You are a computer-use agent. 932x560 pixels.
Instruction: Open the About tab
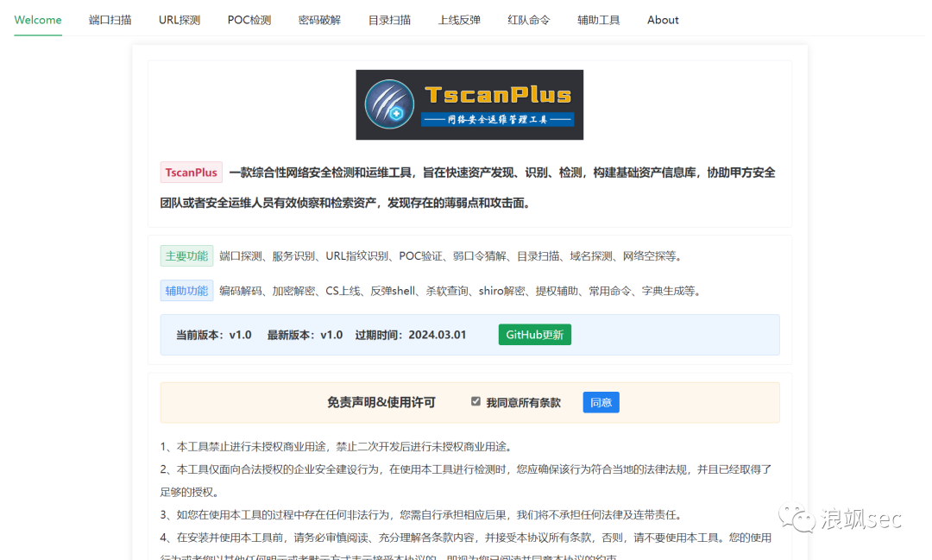coord(663,20)
